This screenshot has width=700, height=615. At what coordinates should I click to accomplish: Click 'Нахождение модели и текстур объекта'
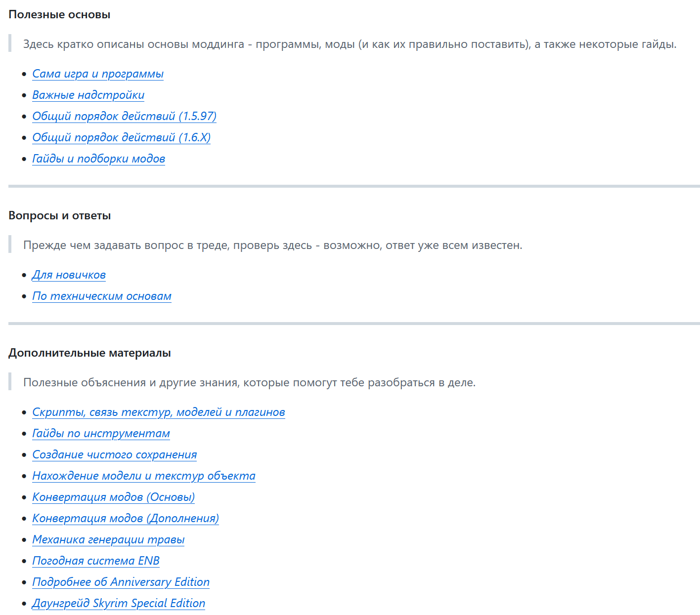tap(143, 476)
